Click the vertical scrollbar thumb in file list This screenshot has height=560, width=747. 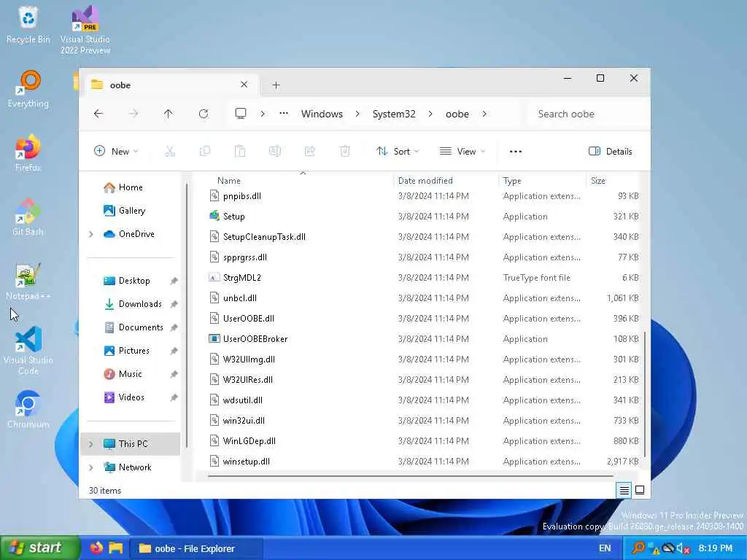pos(645,394)
